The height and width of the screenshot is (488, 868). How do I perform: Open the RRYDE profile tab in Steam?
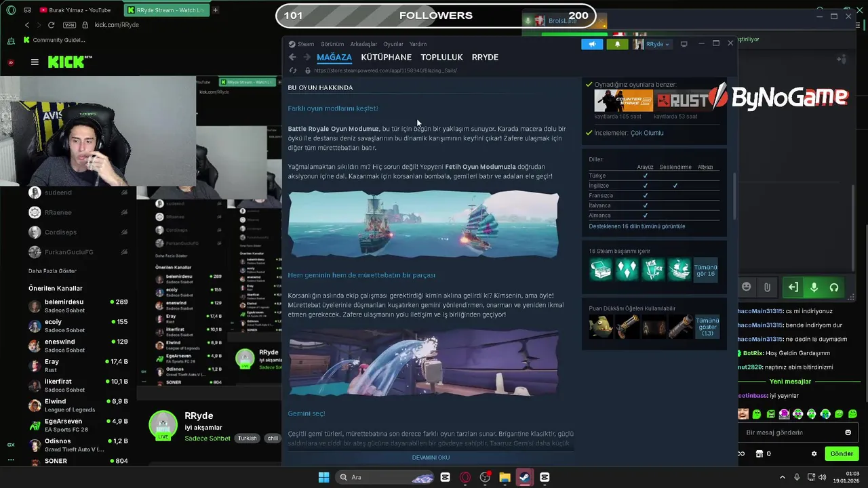pyautogui.click(x=485, y=58)
